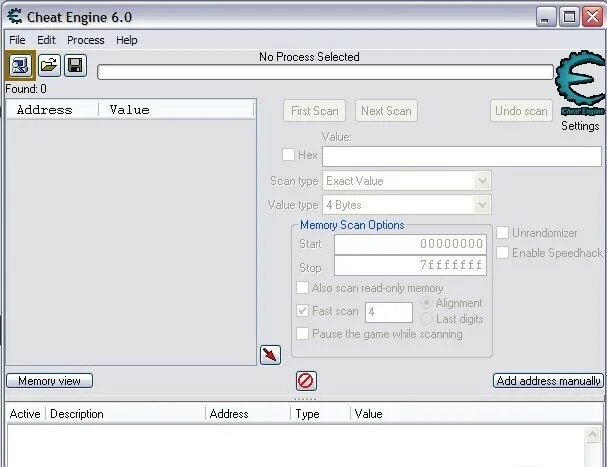Click the found list Value column header

(176, 110)
